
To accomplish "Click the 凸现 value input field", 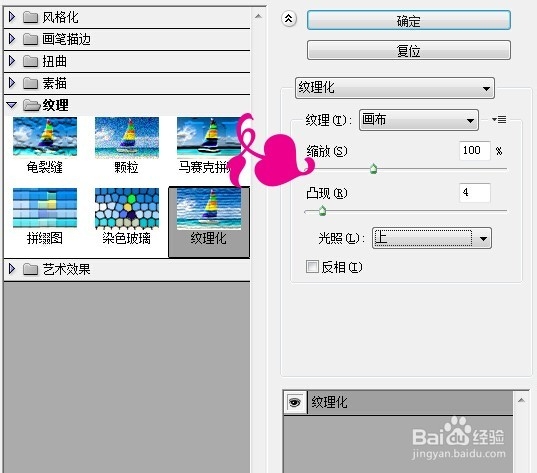I will tap(475, 192).
